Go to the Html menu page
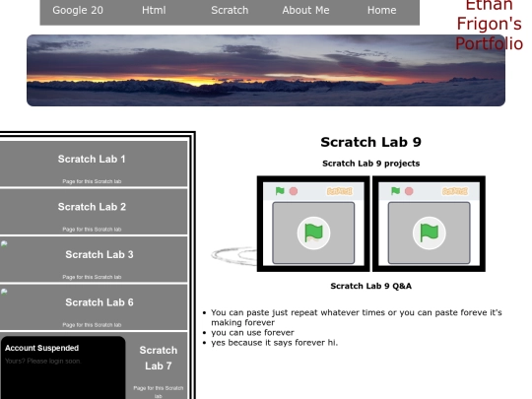This screenshot has height=399, width=532. 154,10
